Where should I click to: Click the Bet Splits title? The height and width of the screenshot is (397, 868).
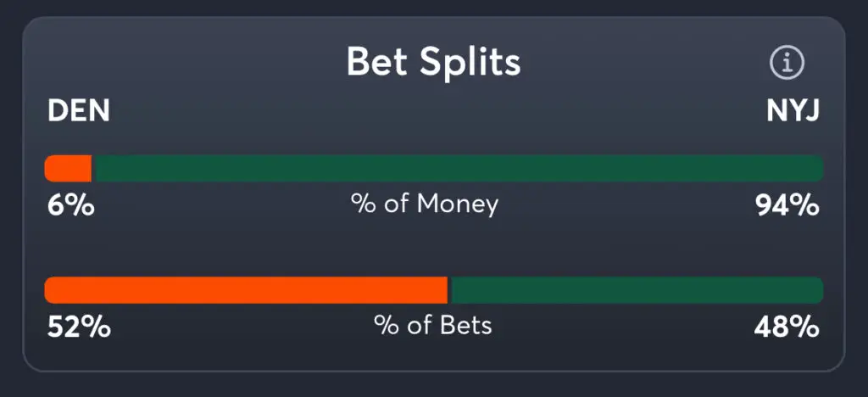point(433,62)
